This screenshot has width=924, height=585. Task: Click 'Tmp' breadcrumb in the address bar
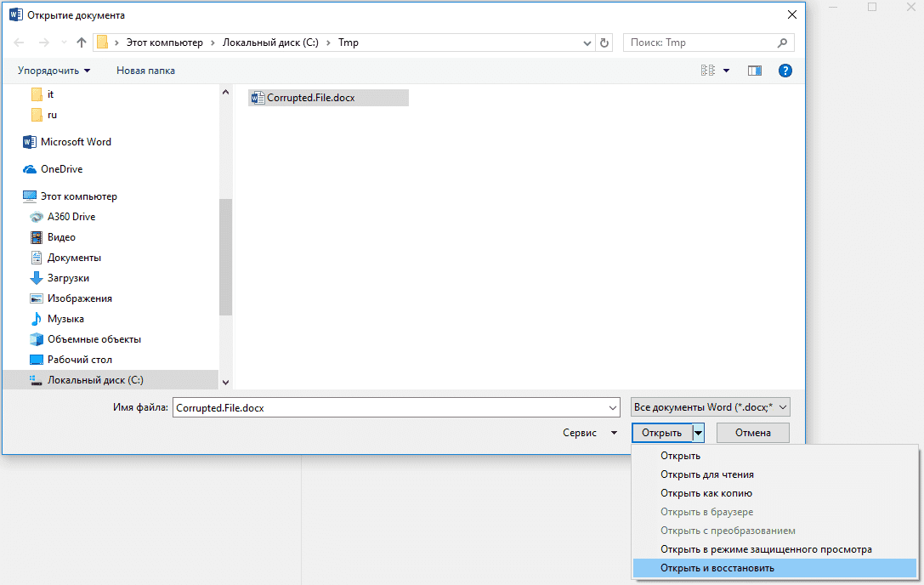(349, 43)
